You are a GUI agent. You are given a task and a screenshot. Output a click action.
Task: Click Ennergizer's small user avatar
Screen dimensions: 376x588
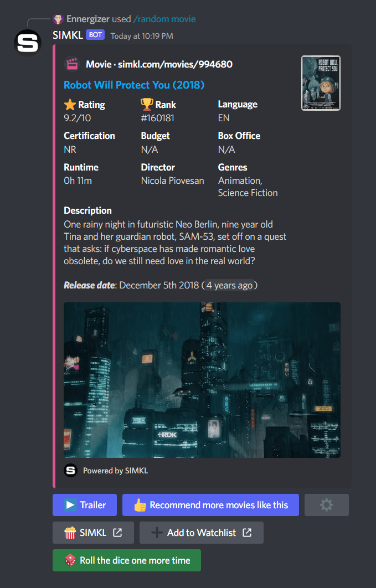click(58, 19)
